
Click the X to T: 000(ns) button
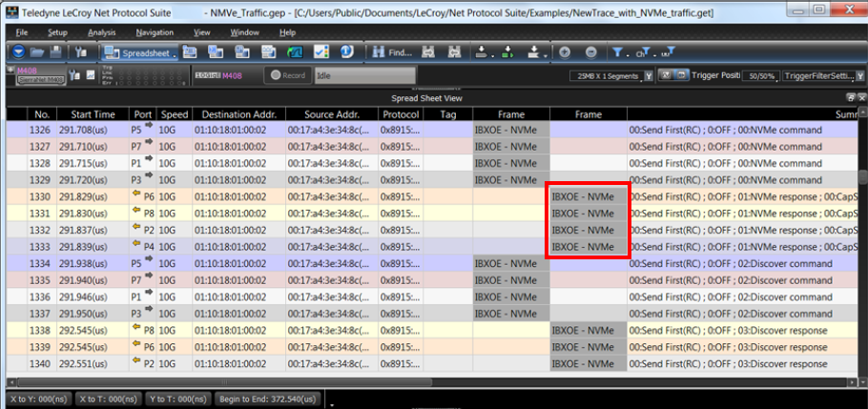(108, 399)
